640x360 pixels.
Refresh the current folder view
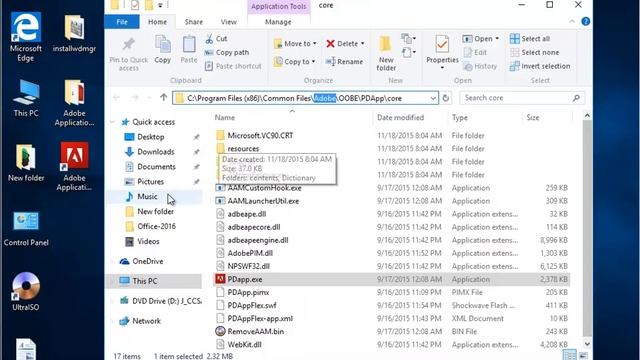(x=446, y=98)
